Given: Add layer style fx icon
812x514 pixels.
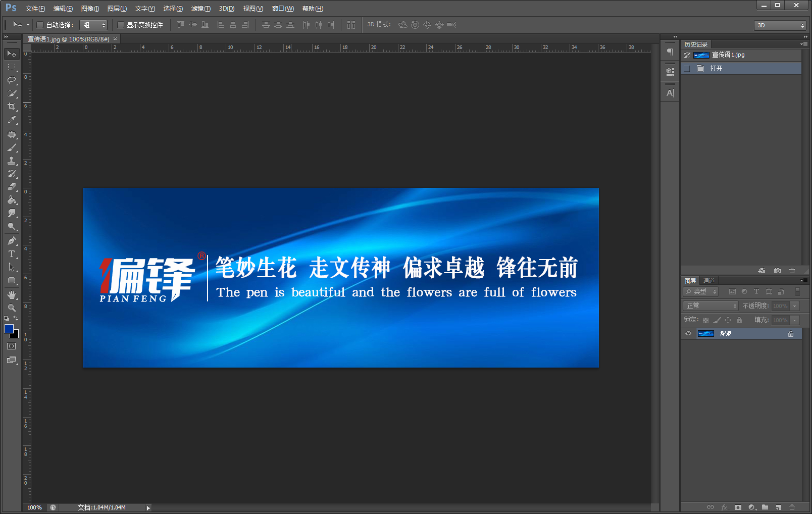Looking at the screenshot, I should click(724, 507).
